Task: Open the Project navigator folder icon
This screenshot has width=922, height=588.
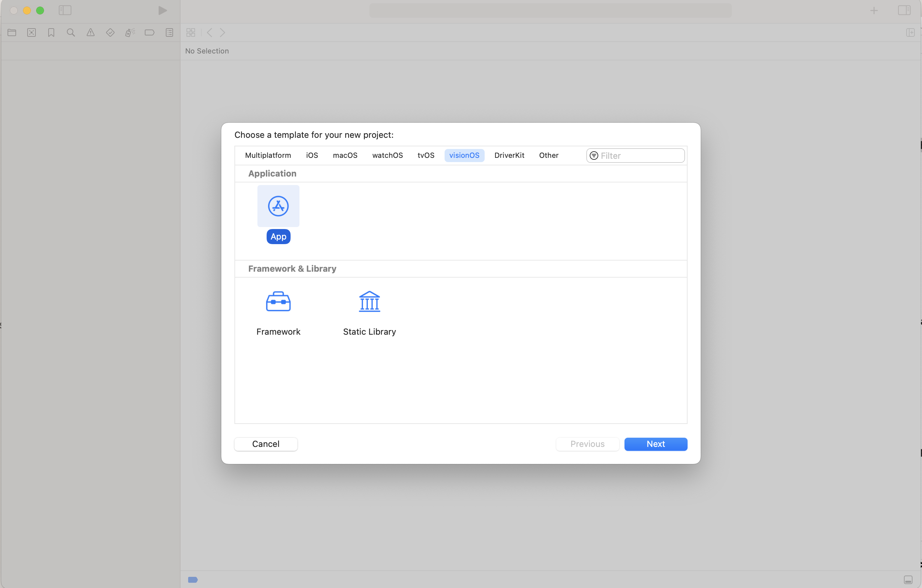Action: pyautogui.click(x=12, y=32)
